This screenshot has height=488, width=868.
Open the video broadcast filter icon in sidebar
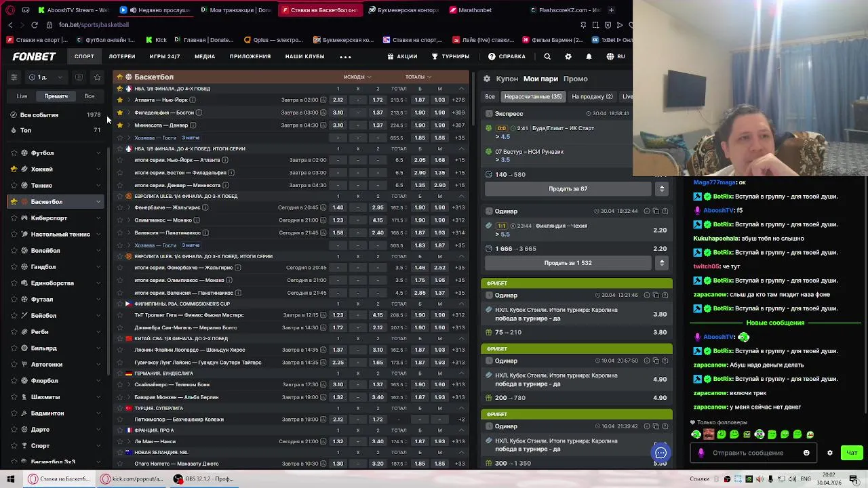pyautogui.click(x=79, y=77)
